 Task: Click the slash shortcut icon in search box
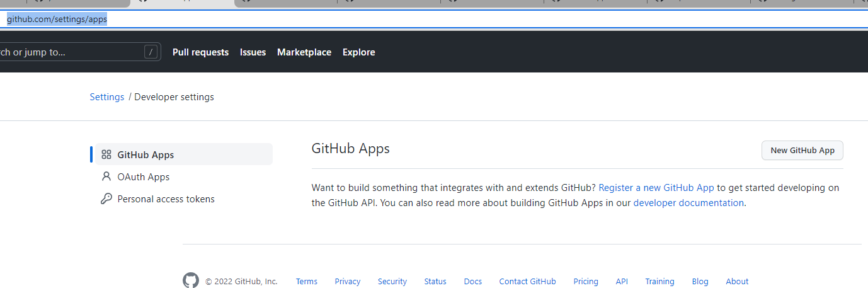click(x=151, y=52)
